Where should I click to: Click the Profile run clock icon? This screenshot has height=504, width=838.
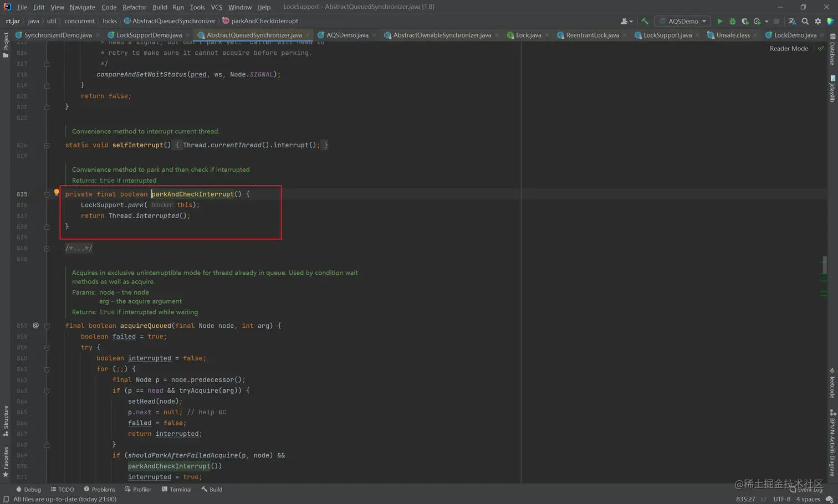757,21
